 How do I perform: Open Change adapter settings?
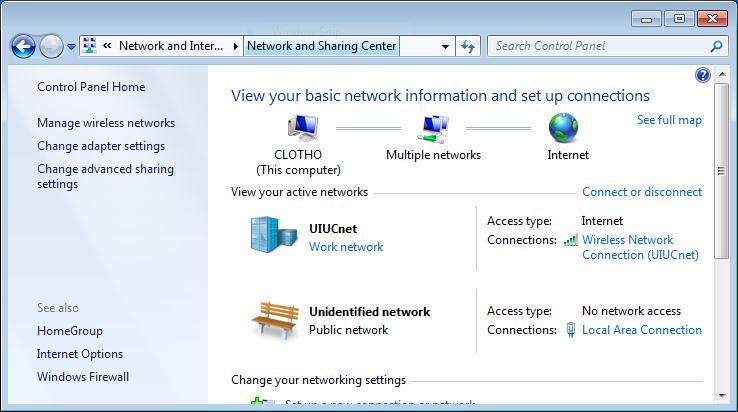point(101,146)
